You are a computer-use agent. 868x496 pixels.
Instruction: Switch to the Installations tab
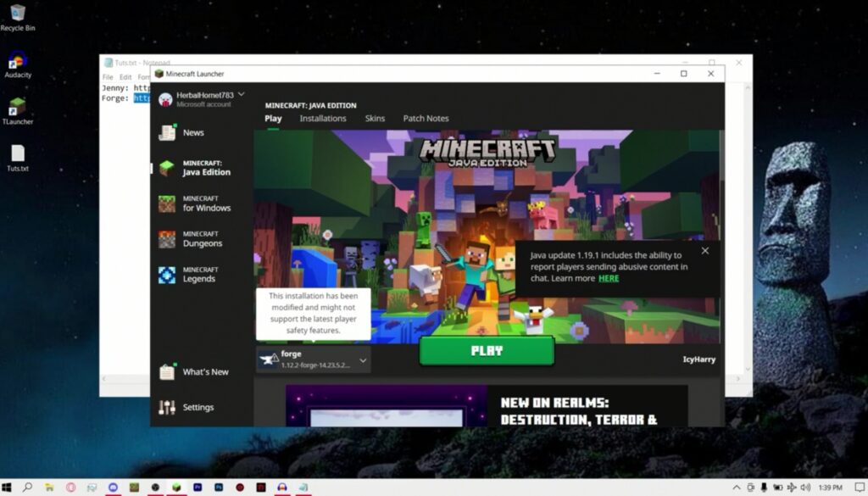click(323, 119)
